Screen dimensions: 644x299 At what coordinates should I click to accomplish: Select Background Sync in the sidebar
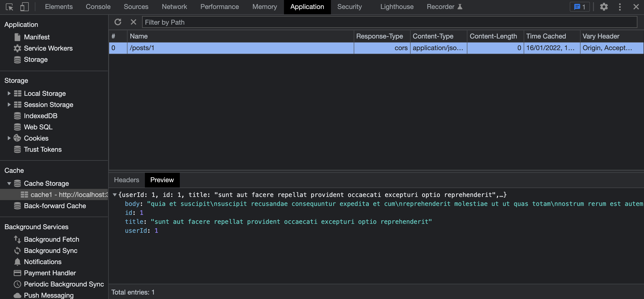point(51,250)
